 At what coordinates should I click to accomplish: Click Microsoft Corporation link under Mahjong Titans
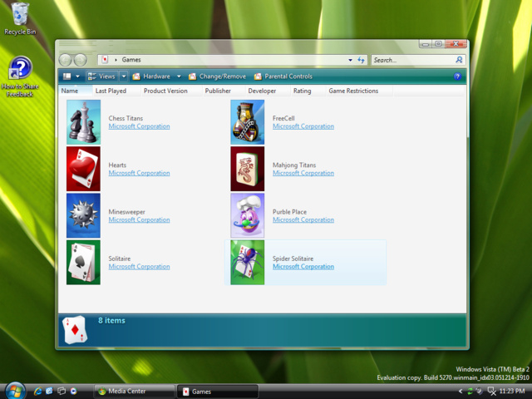[x=303, y=173]
